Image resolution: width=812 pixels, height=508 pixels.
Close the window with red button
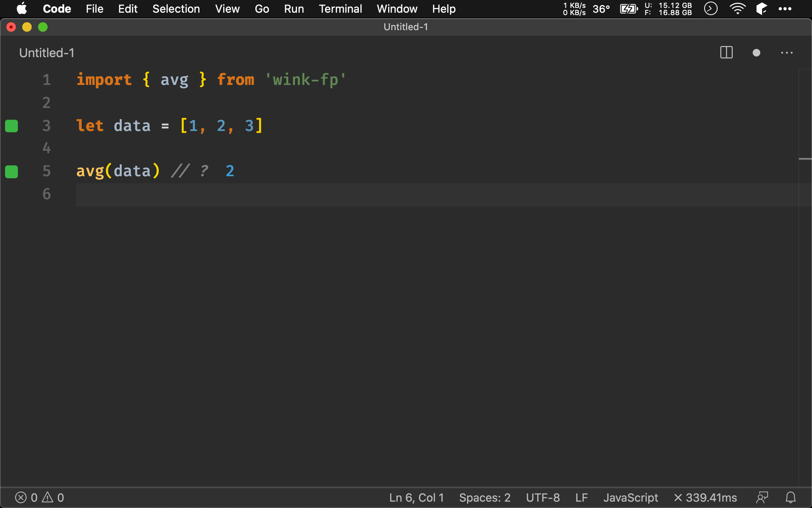(11, 27)
